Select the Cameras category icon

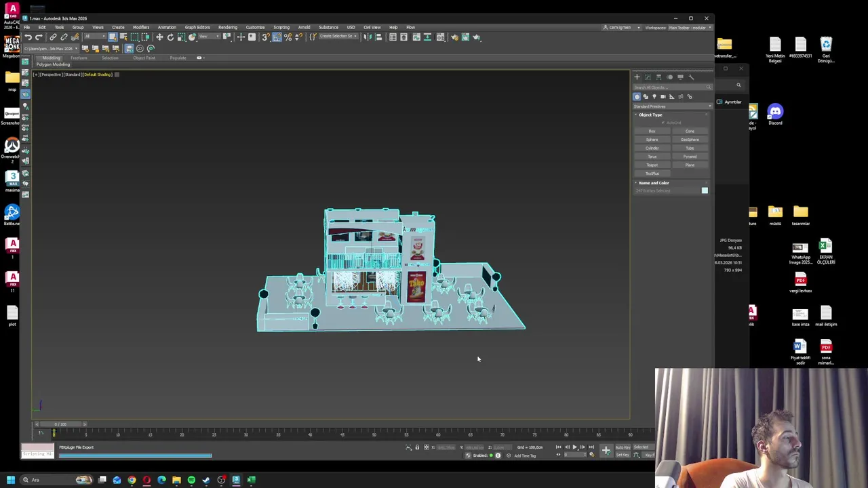click(663, 96)
